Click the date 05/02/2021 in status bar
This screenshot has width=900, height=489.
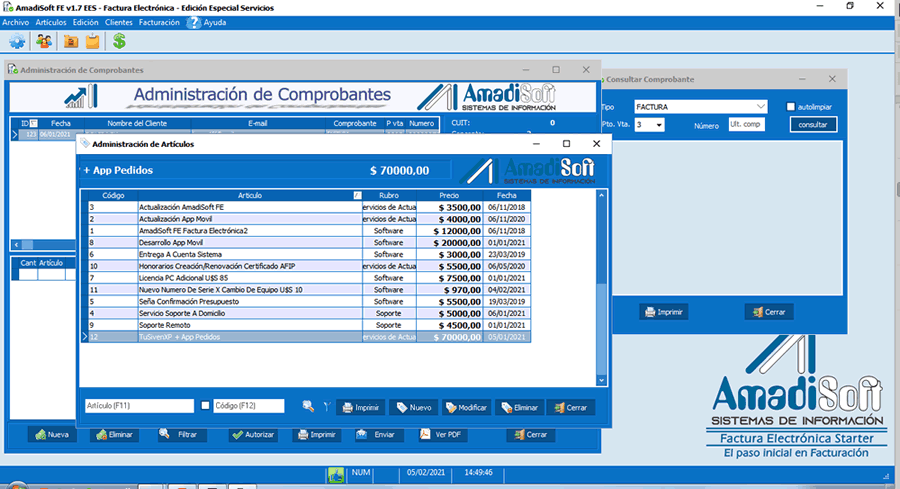coord(426,472)
